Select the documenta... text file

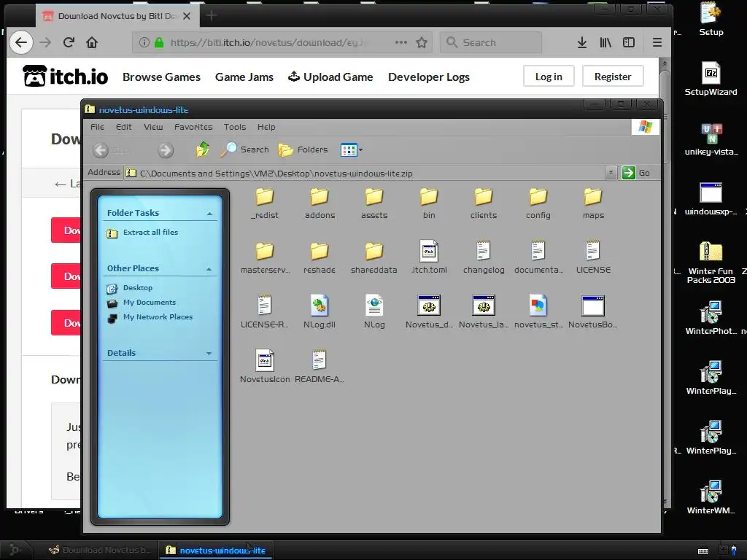pyautogui.click(x=538, y=258)
